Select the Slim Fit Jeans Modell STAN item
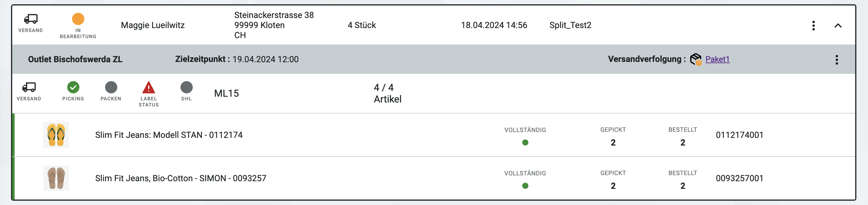The height and width of the screenshot is (205, 868). click(x=169, y=135)
